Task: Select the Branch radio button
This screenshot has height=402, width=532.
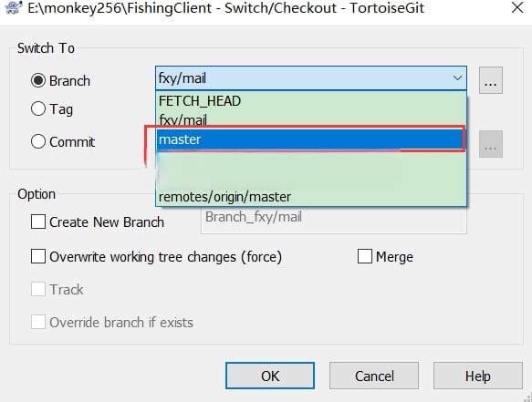Action: (x=38, y=80)
